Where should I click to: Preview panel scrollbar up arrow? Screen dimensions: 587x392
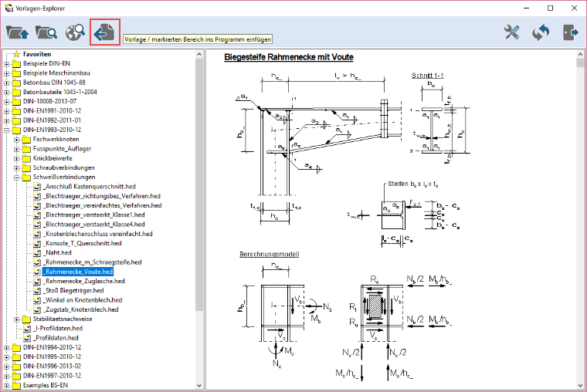(580, 55)
